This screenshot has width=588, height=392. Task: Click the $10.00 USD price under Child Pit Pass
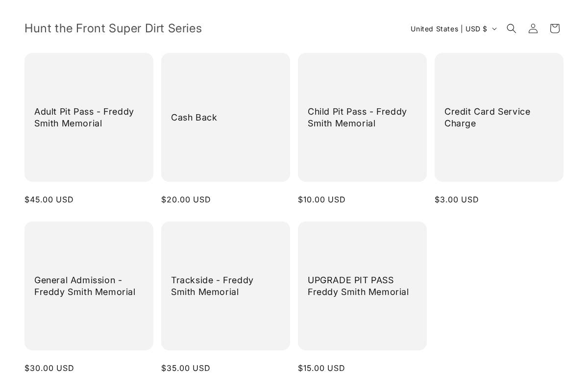(321, 199)
